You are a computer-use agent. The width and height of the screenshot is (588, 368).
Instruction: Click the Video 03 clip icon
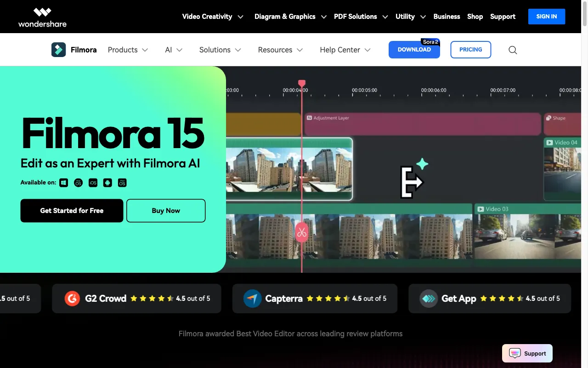click(x=481, y=209)
